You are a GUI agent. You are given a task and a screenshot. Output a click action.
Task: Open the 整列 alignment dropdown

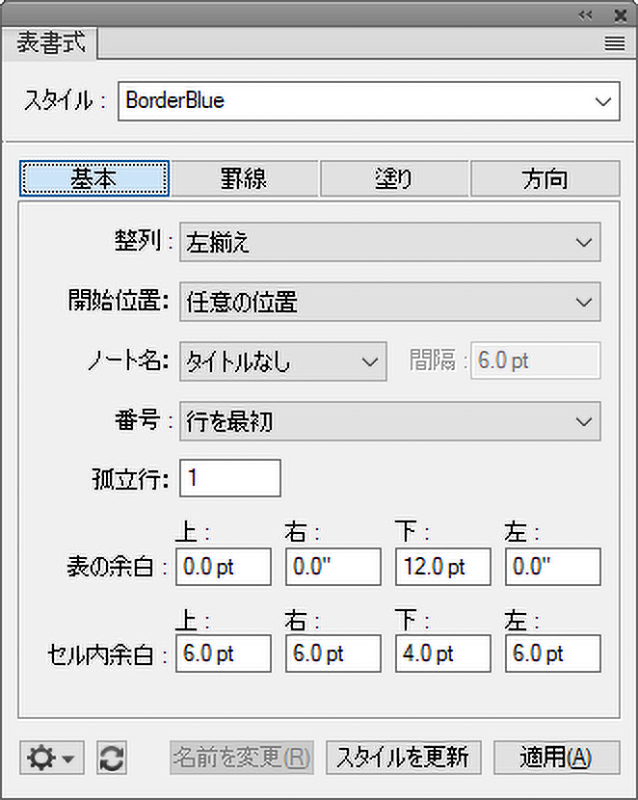(x=390, y=242)
